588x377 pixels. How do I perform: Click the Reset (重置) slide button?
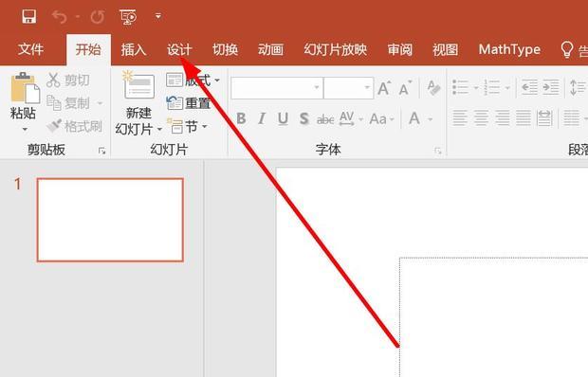tap(188, 103)
